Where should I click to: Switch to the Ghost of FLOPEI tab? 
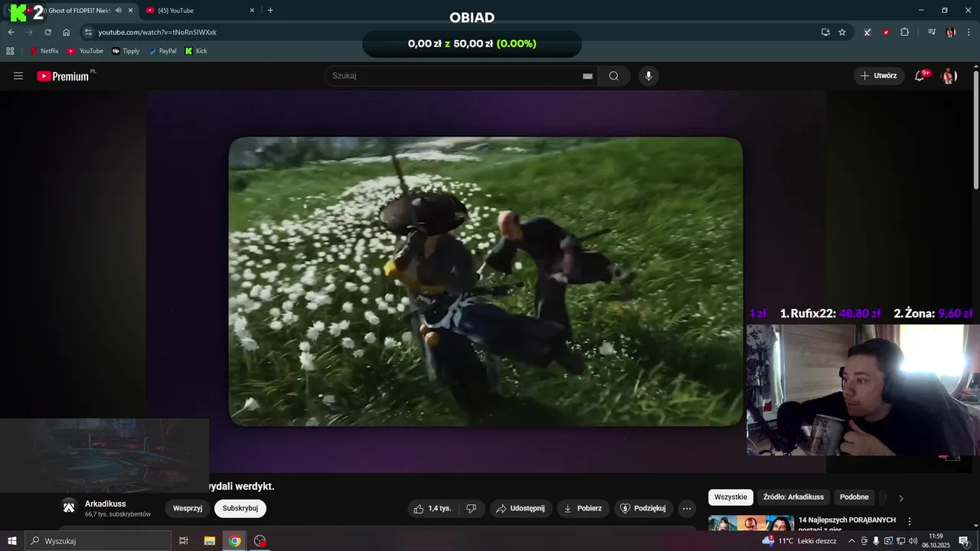tap(73, 10)
